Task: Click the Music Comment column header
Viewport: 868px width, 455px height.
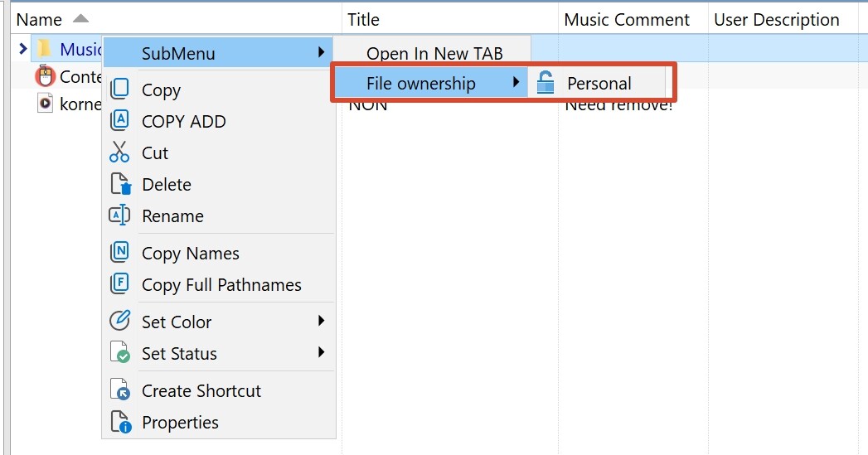Action: [x=627, y=19]
